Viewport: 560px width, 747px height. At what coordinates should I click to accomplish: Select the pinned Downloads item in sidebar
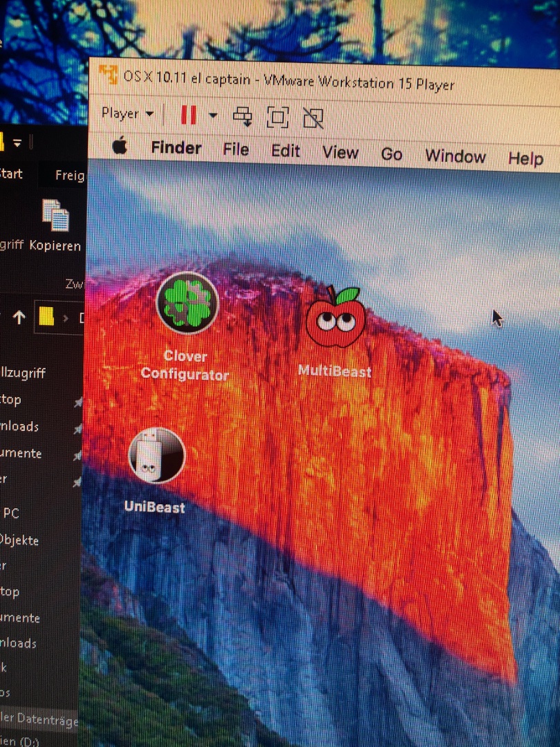19,426
